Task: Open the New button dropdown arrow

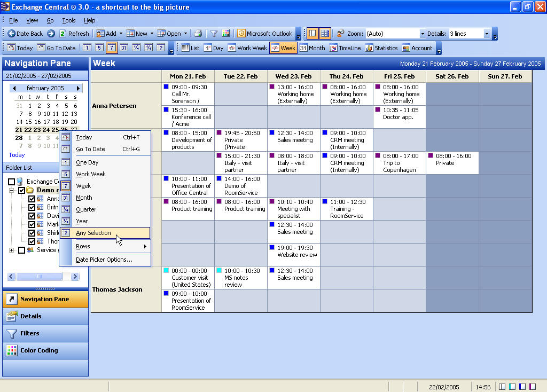Action: [x=152, y=34]
